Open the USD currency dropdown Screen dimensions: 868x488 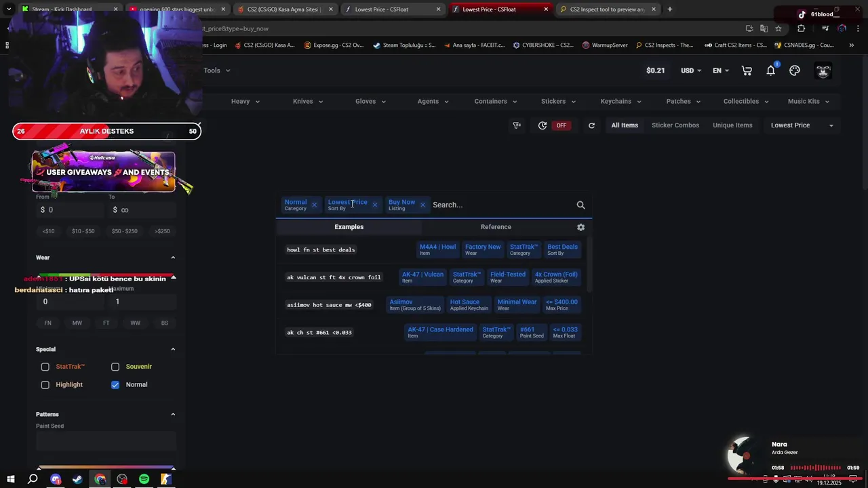point(692,70)
